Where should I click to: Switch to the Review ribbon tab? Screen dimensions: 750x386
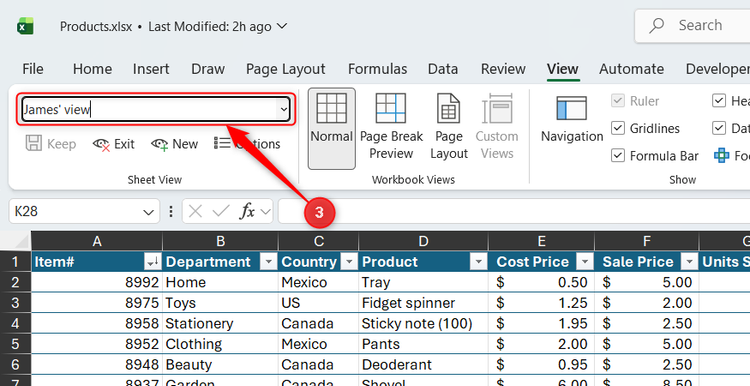(x=503, y=69)
